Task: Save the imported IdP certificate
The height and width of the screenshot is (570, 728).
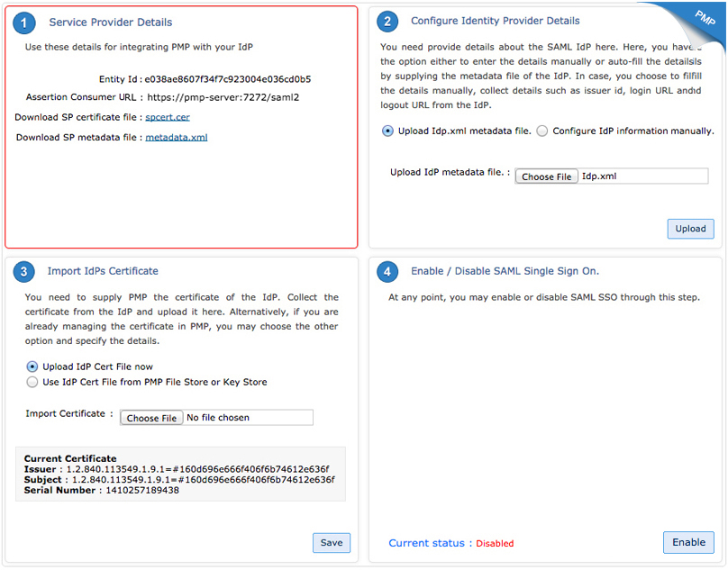Action: [332, 543]
